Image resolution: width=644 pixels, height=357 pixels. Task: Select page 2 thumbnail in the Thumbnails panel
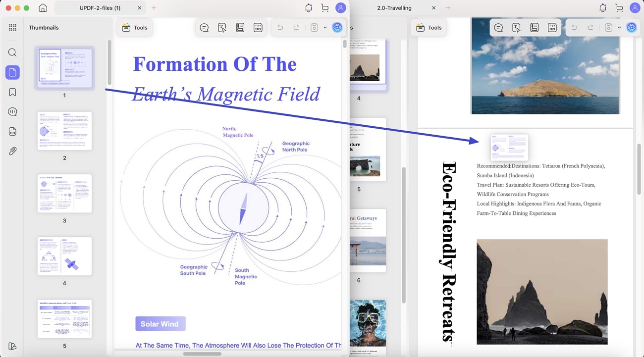point(64,131)
